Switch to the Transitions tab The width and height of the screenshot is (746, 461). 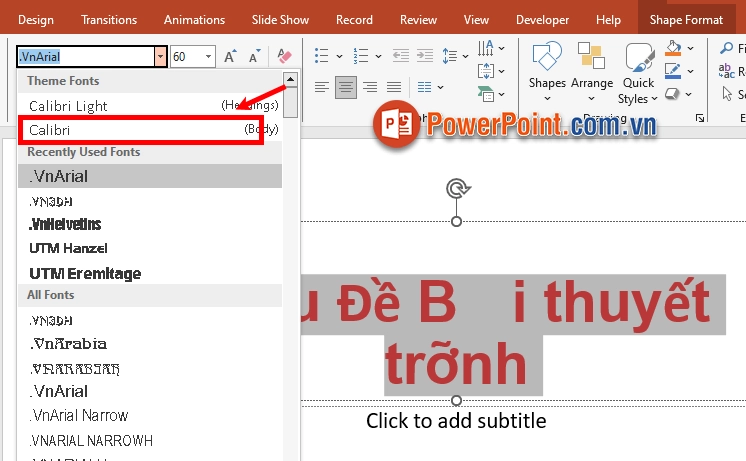tap(109, 20)
